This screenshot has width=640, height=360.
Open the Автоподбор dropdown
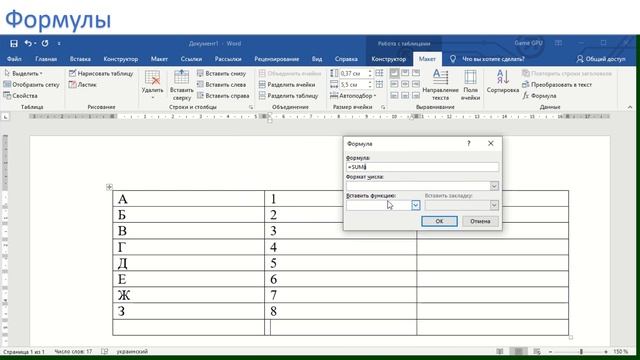353,96
